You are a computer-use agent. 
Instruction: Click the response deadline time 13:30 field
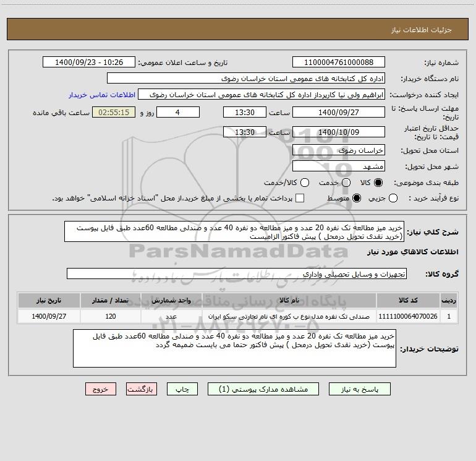pyautogui.click(x=245, y=112)
